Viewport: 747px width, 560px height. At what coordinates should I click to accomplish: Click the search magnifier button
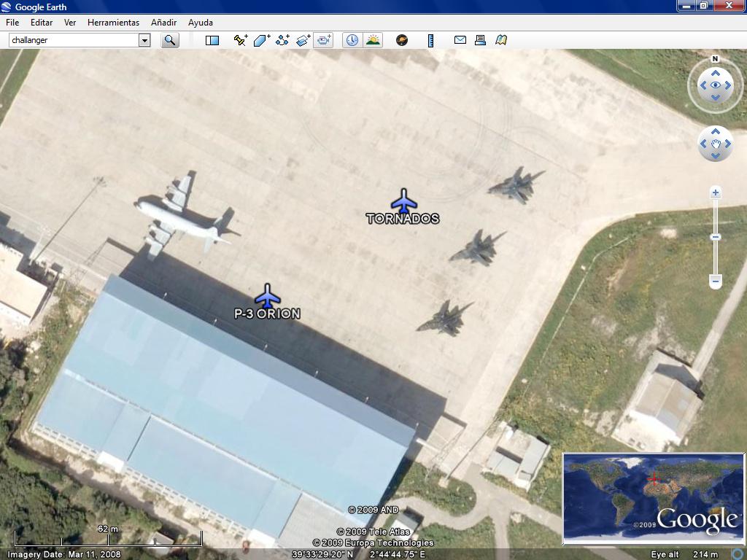[x=170, y=40]
